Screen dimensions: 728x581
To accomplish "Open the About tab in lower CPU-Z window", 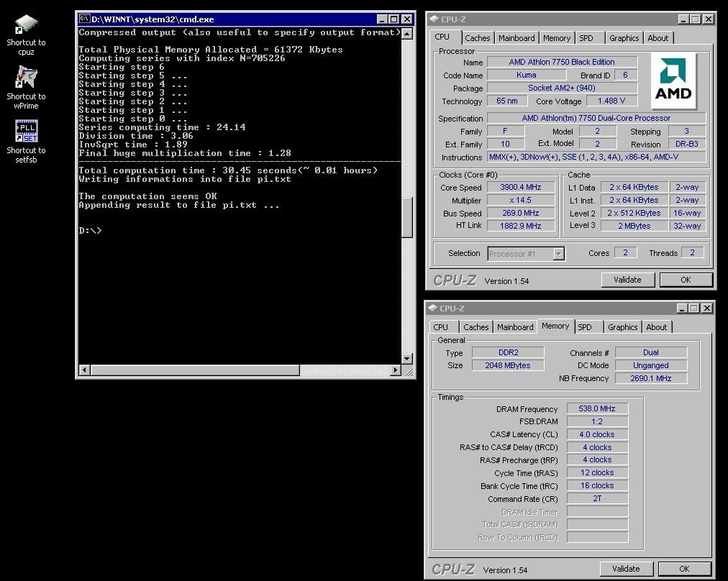I will [657, 327].
